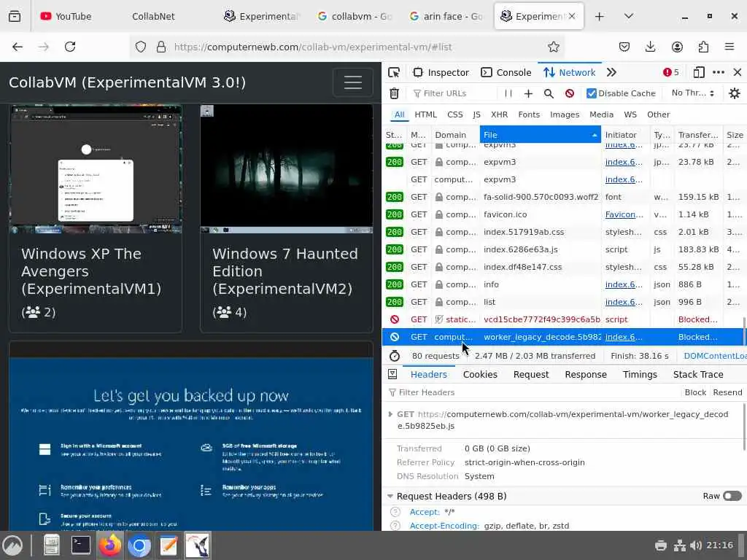Image resolution: width=747 pixels, height=560 pixels.
Task: Open Firefox account icon
Action: (677, 47)
